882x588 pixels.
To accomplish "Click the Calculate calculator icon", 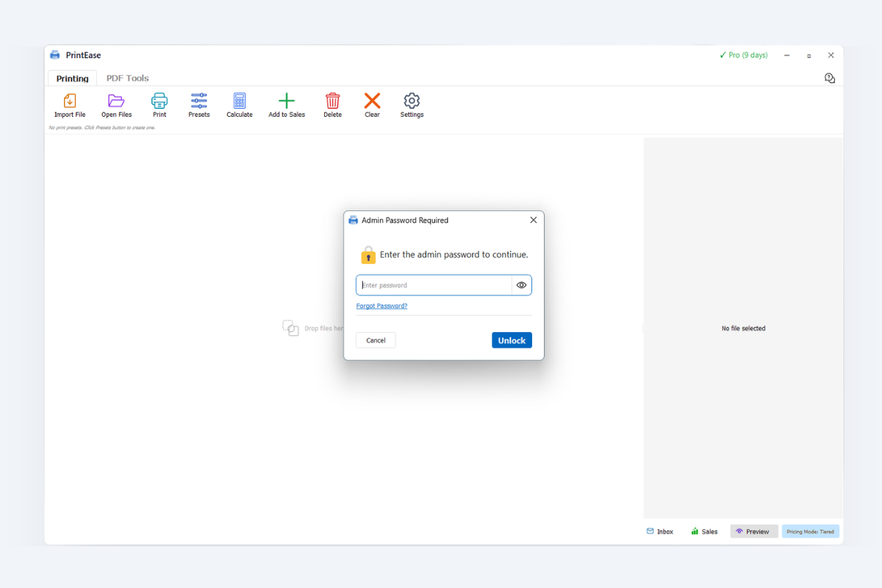I will 240,101.
